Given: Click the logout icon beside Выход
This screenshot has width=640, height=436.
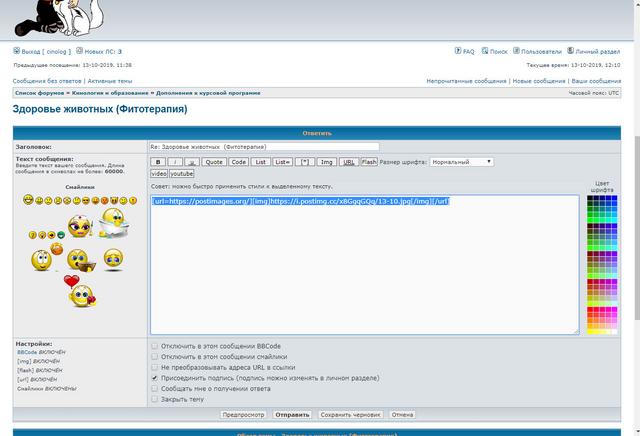Looking at the screenshot, I should (16, 51).
